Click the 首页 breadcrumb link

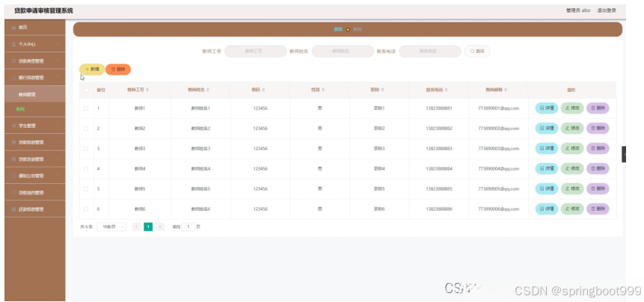(x=337, y=30)
